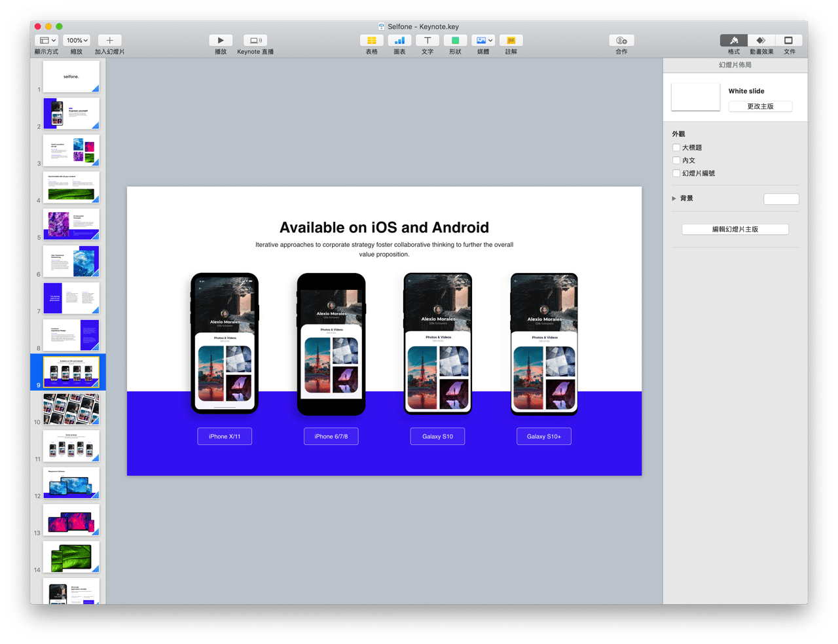Turn on 幻燈片編號 slide numbers
This screenshot has height=644, width=838.
676,173
